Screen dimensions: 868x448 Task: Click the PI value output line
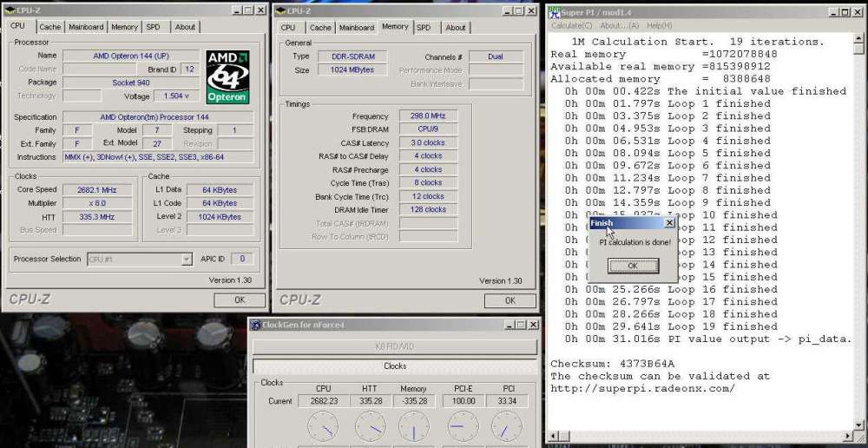point(708,339)
